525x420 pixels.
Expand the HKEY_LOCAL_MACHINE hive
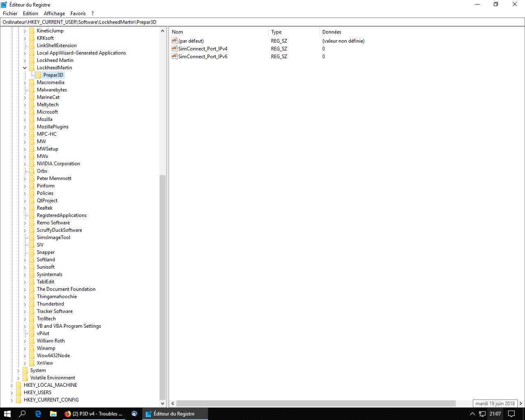point(12,385)
